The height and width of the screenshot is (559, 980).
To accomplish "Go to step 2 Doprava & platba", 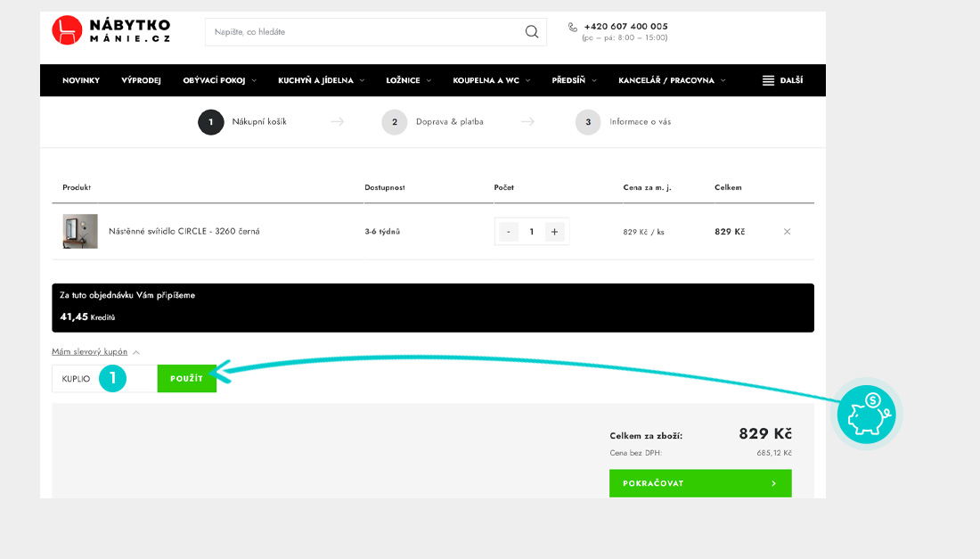I will (x=395, y=122).
